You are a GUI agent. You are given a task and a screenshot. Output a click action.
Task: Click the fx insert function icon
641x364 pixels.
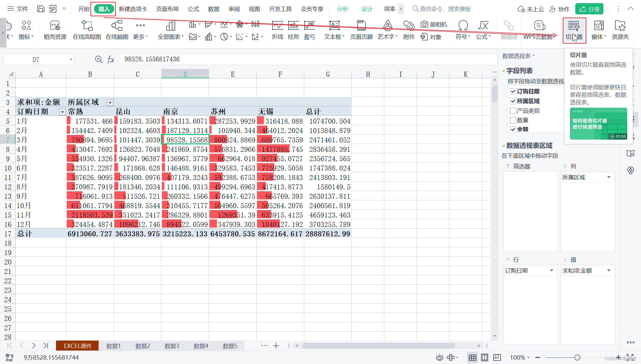point(111,59)
